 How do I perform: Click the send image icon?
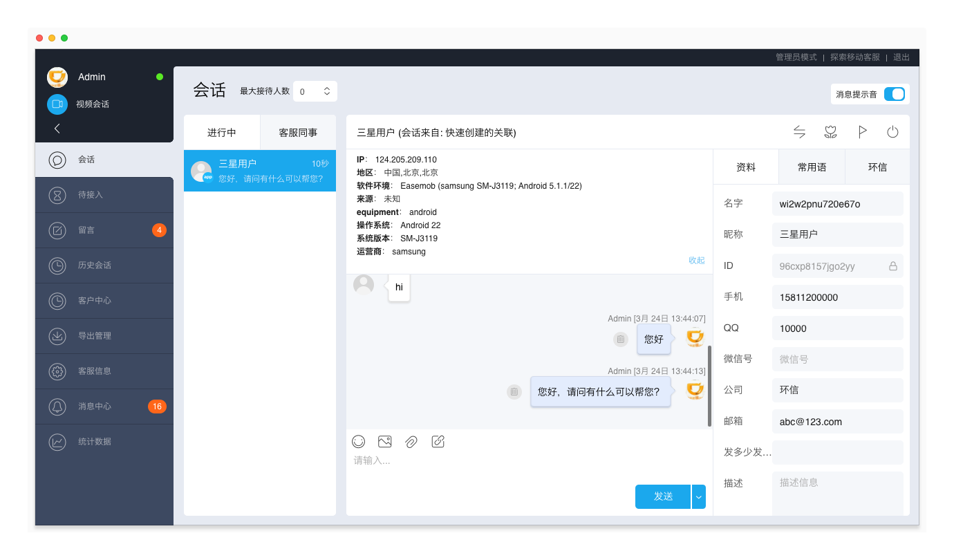pos(385,441)
